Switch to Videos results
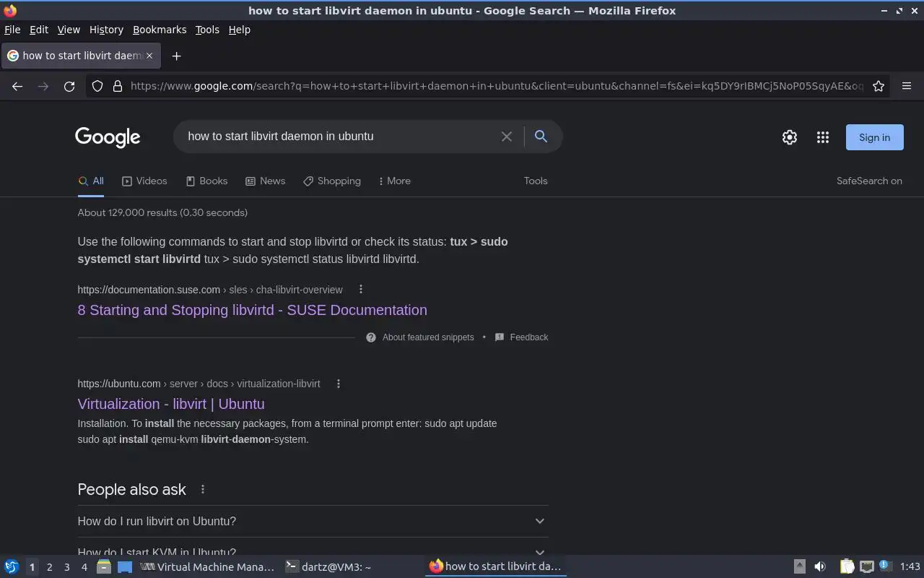924x578 pixels. tap(144, 181)
